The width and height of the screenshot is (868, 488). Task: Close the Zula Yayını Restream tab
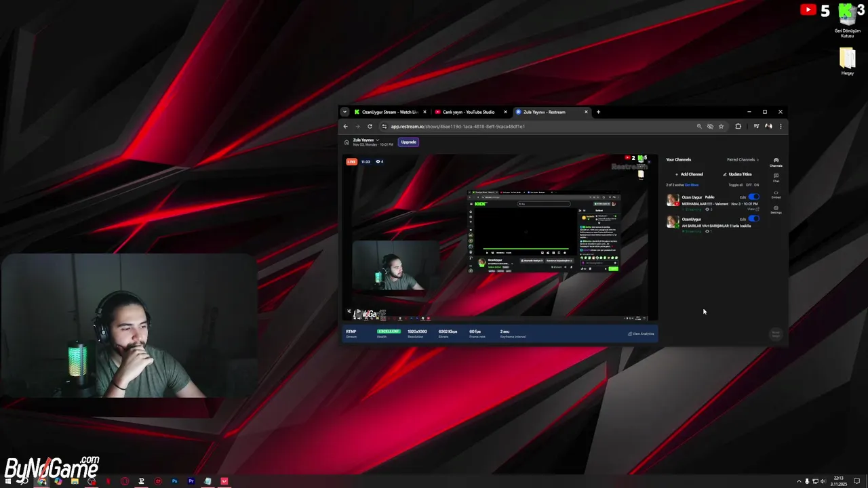[x=586, y=112]
